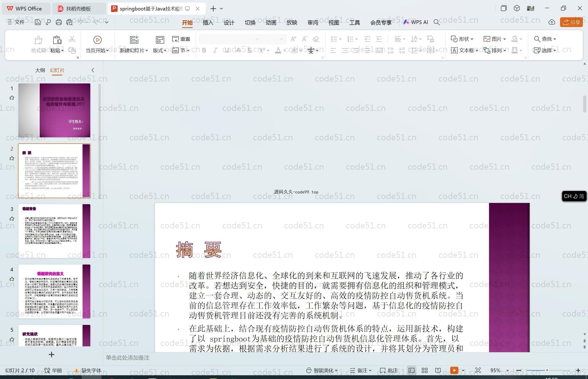Screen dimensions: 588x379
Task: Toggle the star marker on slide 1
Action: coord(12,98)
